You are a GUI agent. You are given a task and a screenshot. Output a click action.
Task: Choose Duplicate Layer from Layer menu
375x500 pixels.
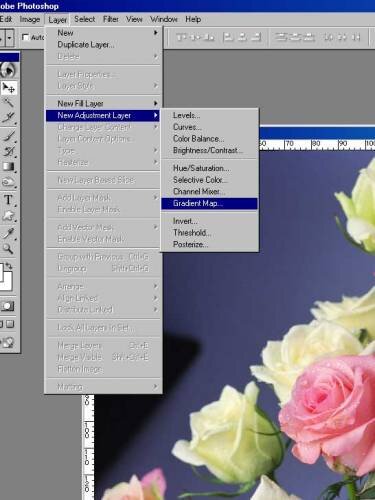click(x=102, y=45)
